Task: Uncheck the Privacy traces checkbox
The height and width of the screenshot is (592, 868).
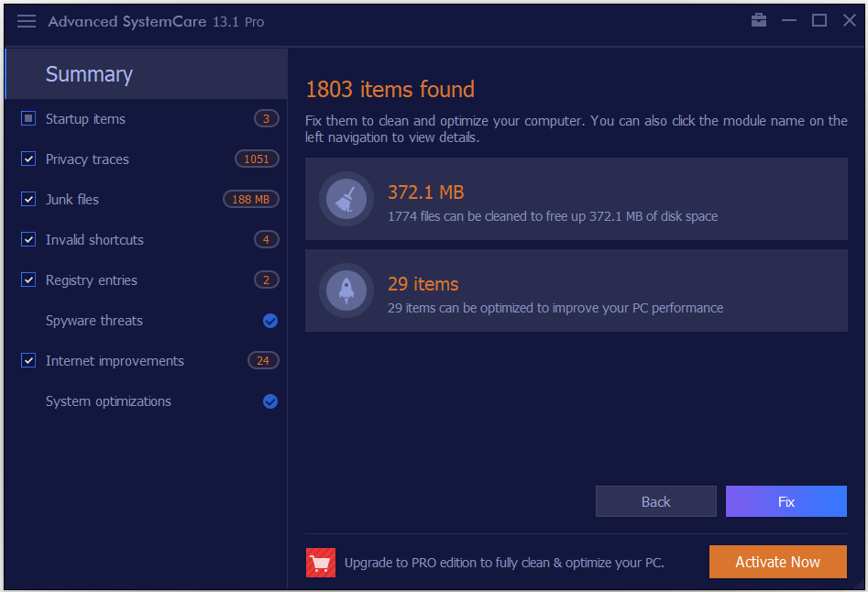Action: click(28, 159)
